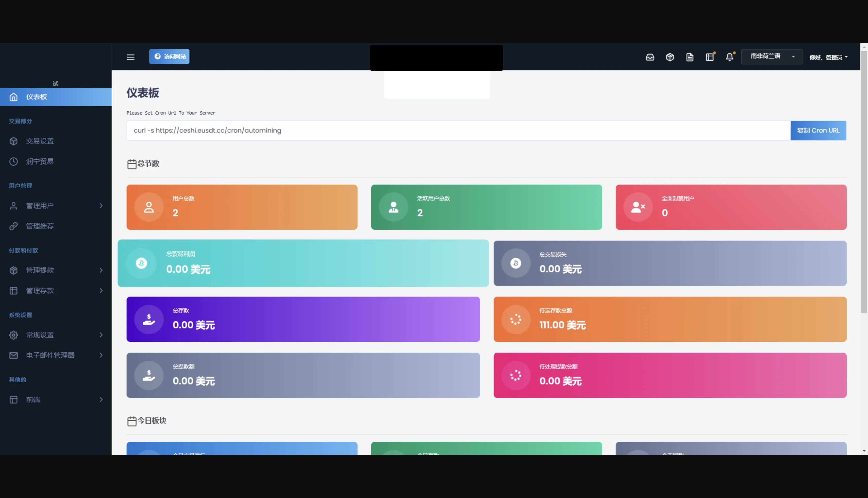Open 管理推荐 in the sidebar
This screenshot has width=868, height=498.
[x=40, y=226]
